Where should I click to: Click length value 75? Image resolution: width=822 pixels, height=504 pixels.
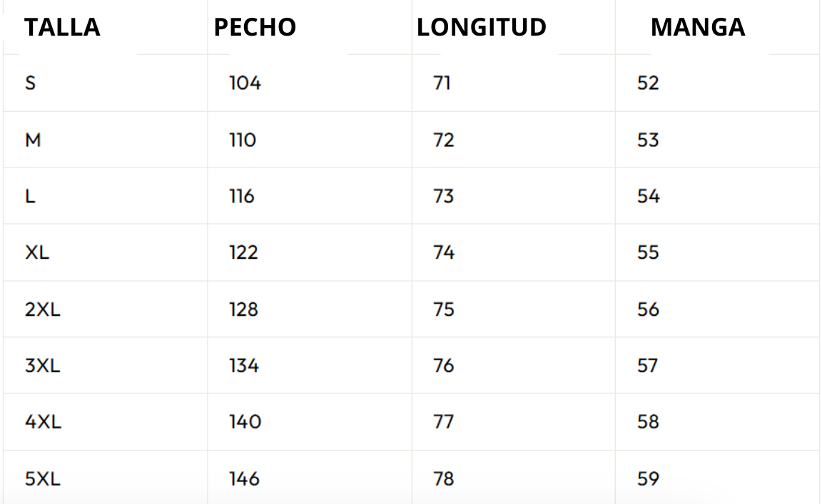443,309
